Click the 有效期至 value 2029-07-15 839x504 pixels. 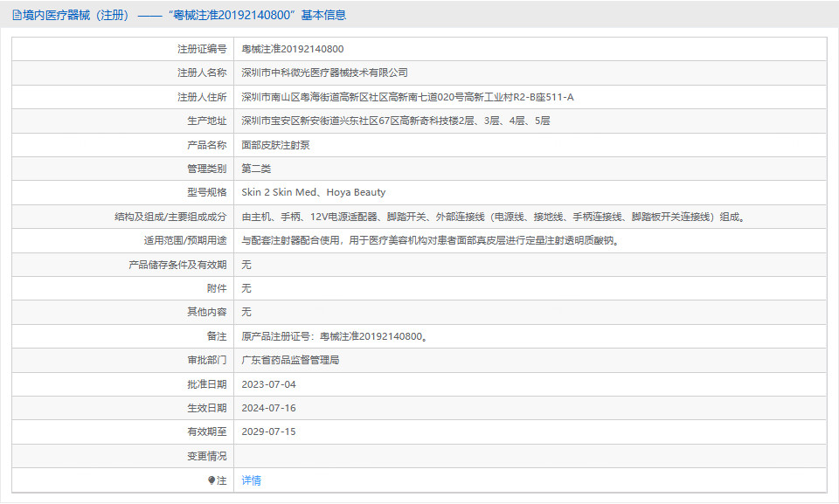click(271, 432)
